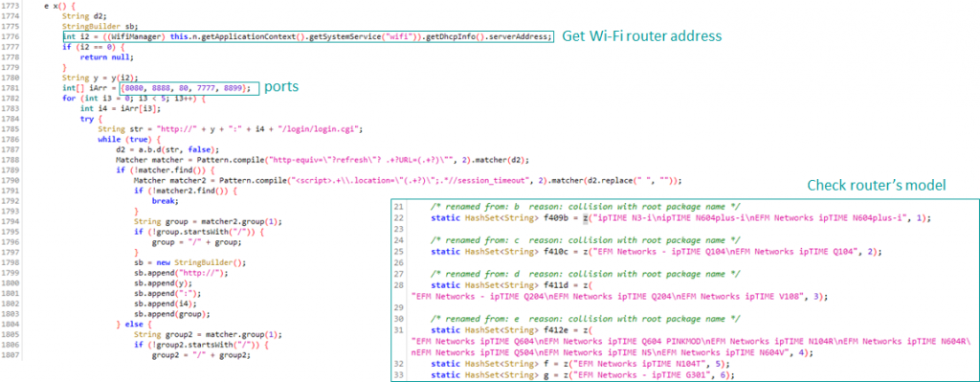The height and width of the screenshot is (382, 980).
Task: Select the "EFM Networks - ipTIME G301" declaration
Action: [x=583, y=374]
